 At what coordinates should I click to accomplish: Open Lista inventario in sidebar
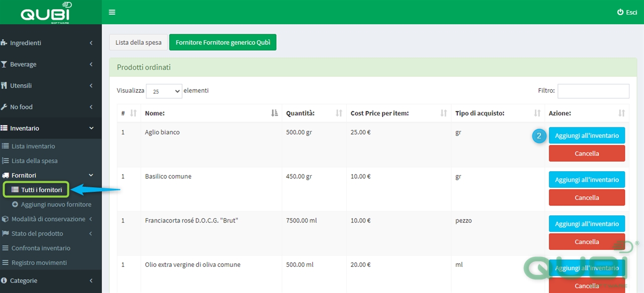pos(33,146)
